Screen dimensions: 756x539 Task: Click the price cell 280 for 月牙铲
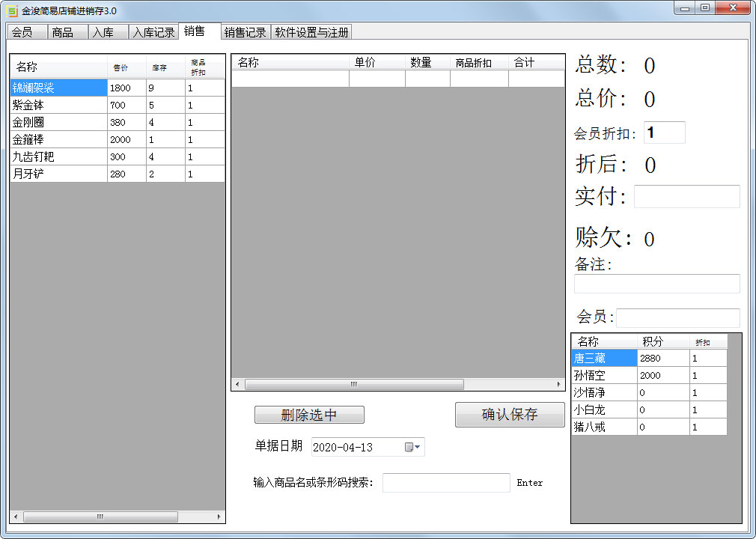[126, 174]
